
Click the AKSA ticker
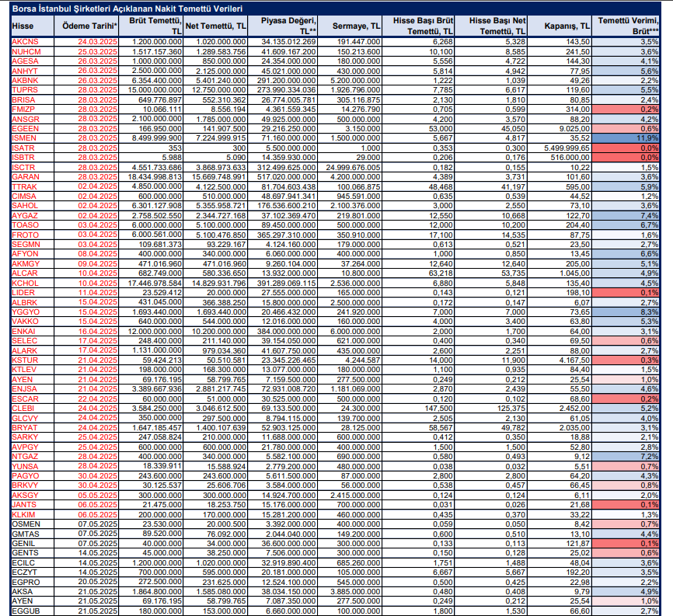pos(23,592)
